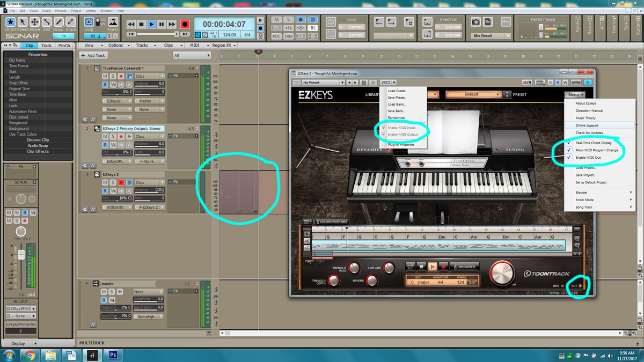
Task: Expand the VST2 dropdown menu
Action: coord(388,83)
